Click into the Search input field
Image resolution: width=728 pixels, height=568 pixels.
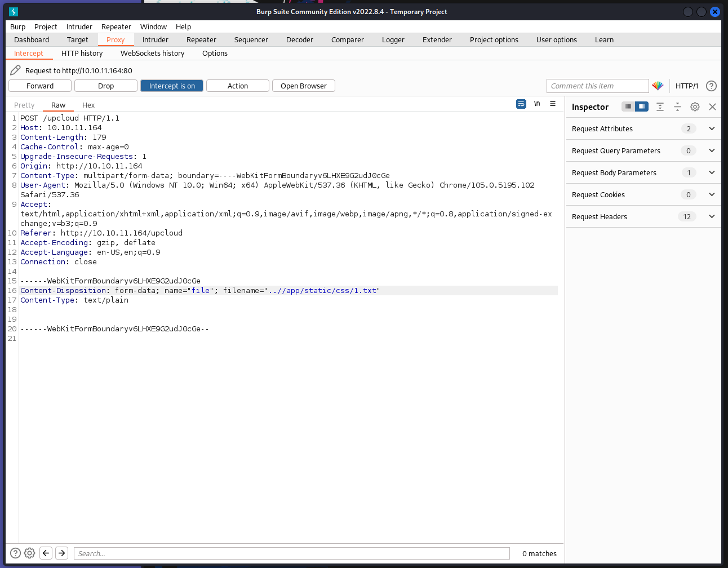(291, 553)
